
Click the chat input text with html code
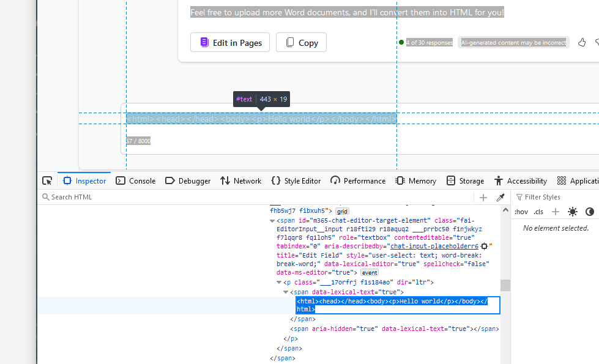[261, 119]
